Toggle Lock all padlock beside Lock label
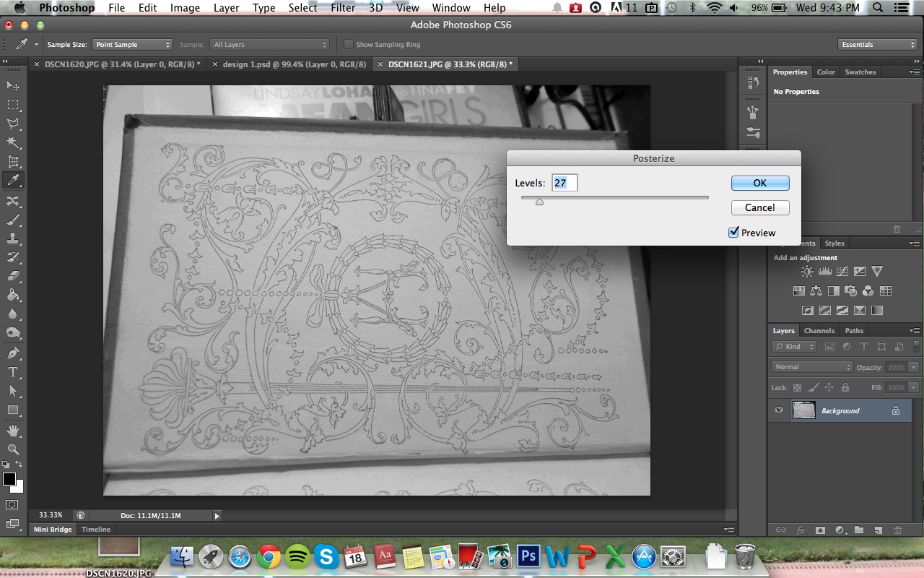 pos(845,388)
